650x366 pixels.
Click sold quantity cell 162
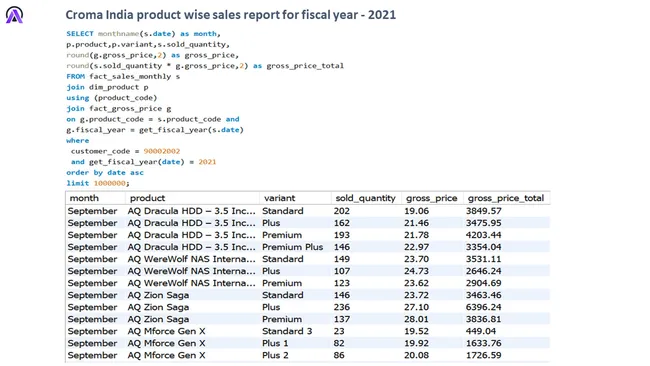[x=342, y=223]
